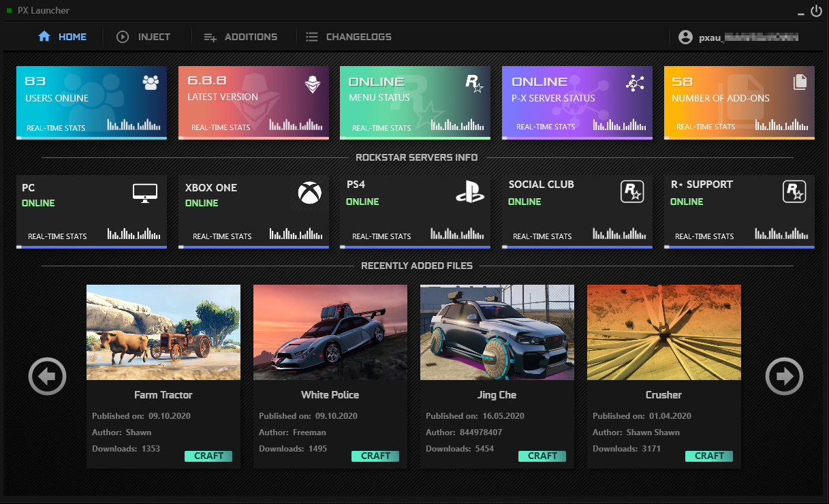Select the White Police car thumbnail
Viewport: 829px width, 504px height.
(330, 332)
